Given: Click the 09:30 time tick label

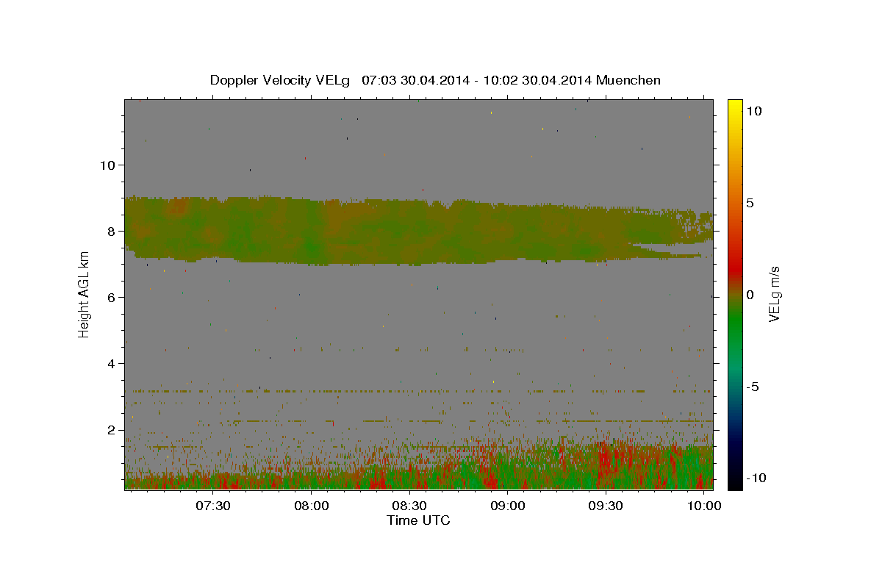Looking at the screenshot, I should (606, 506).
